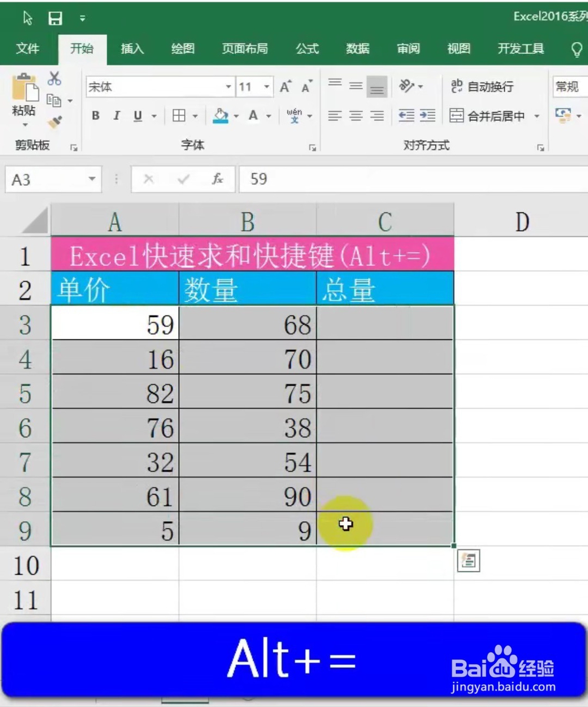Click the Enter checkmark in formula bar
588x707 pixels.
[183, 179]
